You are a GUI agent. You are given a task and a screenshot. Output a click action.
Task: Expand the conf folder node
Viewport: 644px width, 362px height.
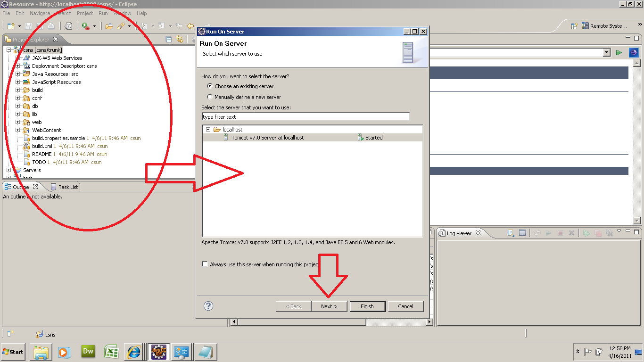point(18,98)
